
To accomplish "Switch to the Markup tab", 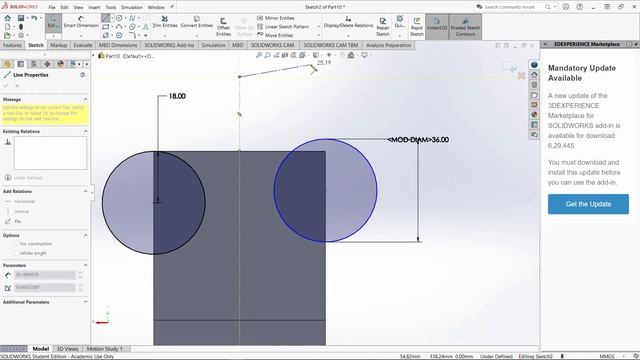I will tap(59, 45).
